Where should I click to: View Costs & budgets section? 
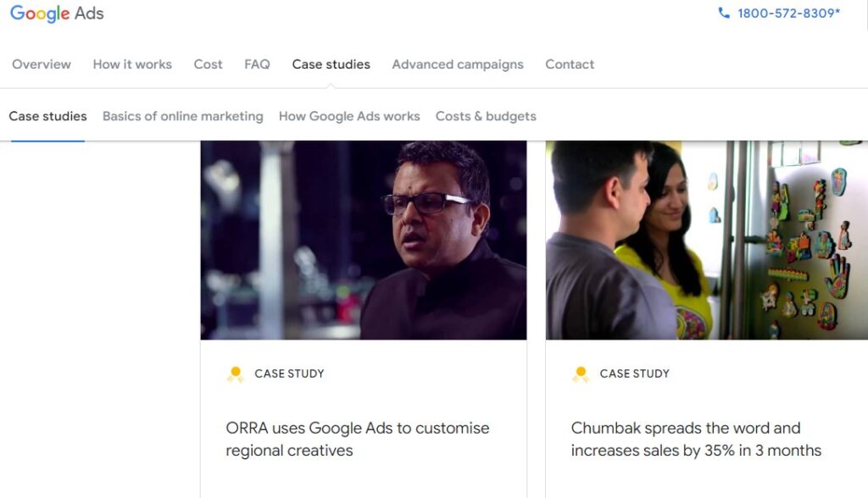point(486,116)
